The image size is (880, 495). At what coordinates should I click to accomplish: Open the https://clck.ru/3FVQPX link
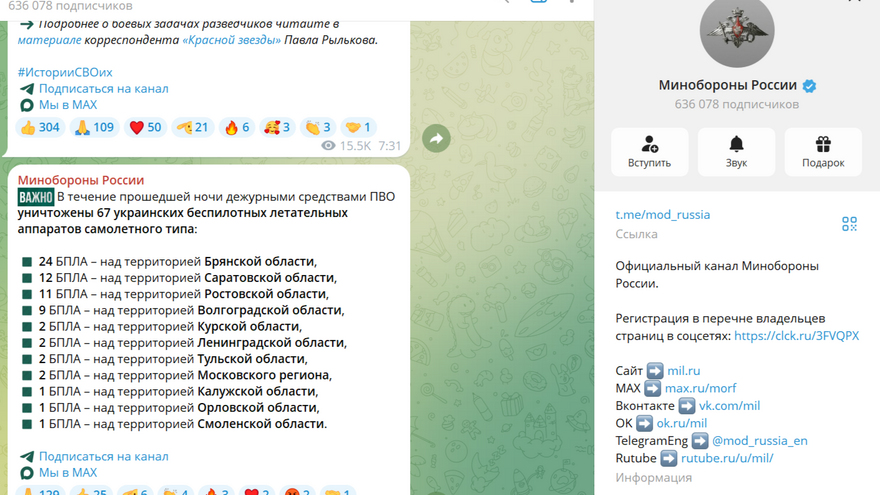tap(796, 336)
